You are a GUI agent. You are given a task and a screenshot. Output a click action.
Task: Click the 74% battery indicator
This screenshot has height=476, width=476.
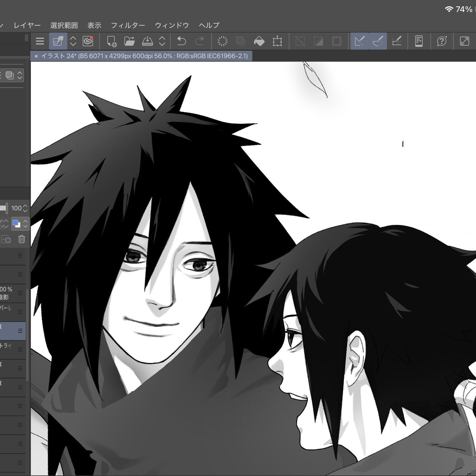(464, 9)
